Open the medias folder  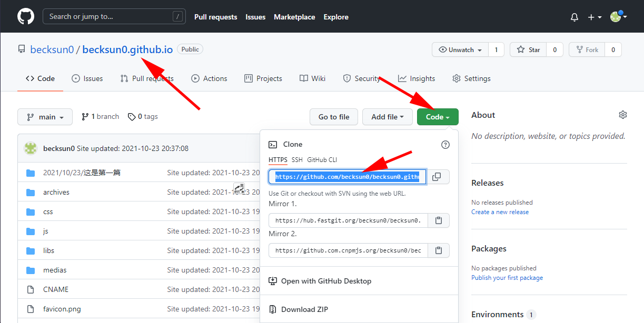(55, 270)
